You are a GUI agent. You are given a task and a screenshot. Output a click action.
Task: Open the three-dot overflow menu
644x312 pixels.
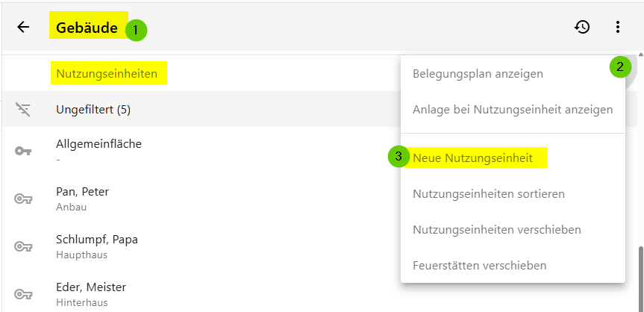(617, 27)
